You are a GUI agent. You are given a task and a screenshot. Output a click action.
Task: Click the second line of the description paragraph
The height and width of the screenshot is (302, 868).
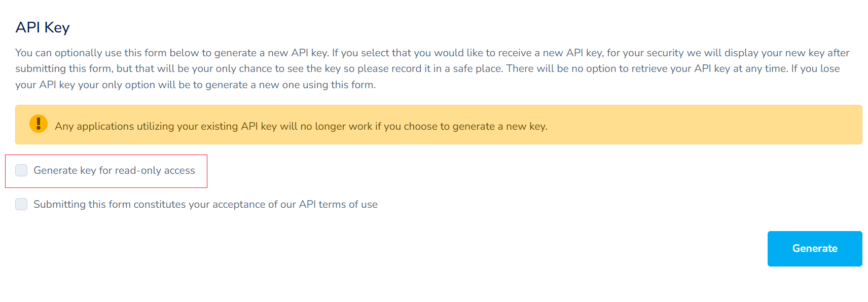point(427,68)
